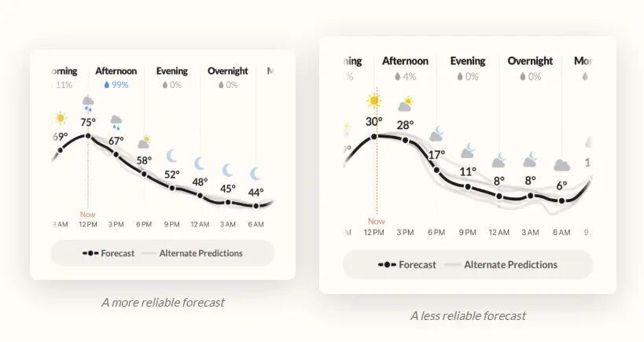Toggle Forecast legend entry in left chart
This screenshot has width=644, height=342.
(x=109, y=253)
